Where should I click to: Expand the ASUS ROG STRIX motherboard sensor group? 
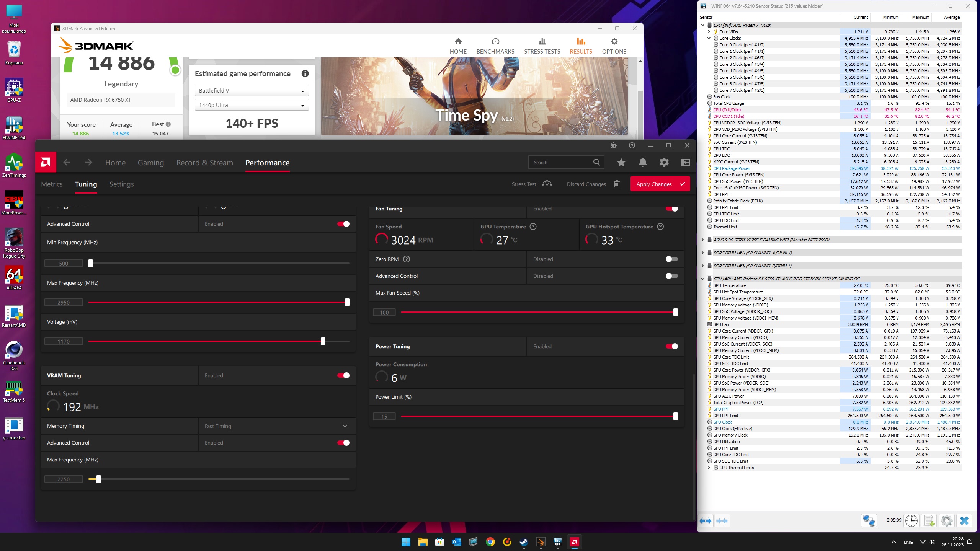coord(702,240)
